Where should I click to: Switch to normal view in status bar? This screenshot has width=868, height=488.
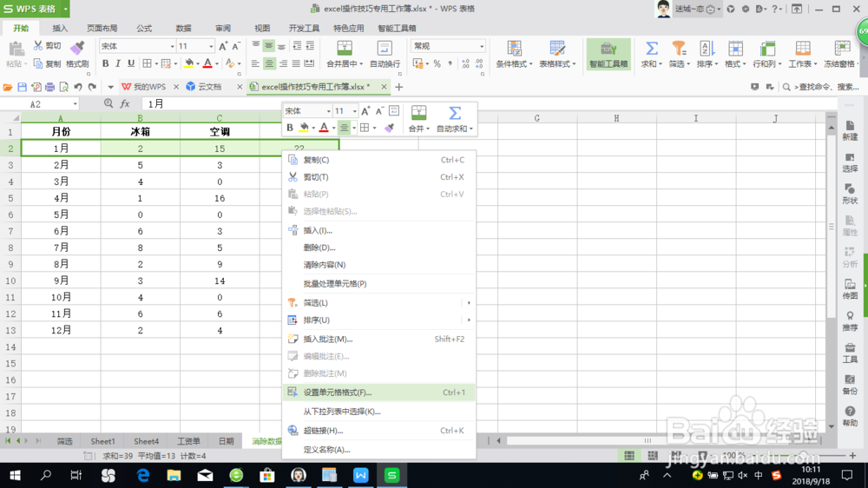pos(629,456)
